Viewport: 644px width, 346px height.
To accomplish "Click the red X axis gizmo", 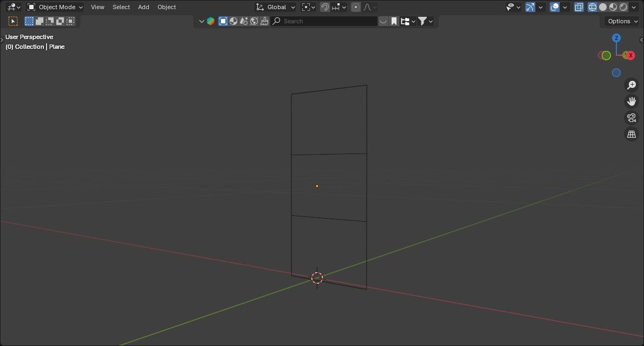I will [630, 55].
